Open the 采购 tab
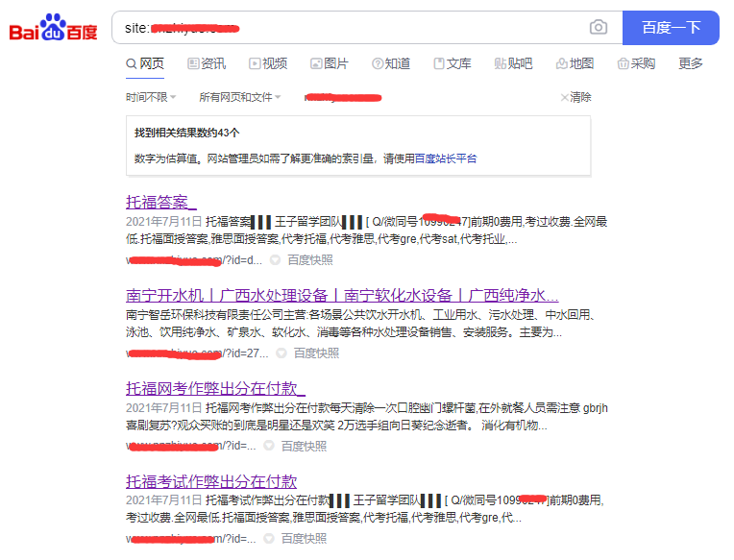The height and width of the screenshot is (560, 734). pyautogui.click(x=636, y=63)
